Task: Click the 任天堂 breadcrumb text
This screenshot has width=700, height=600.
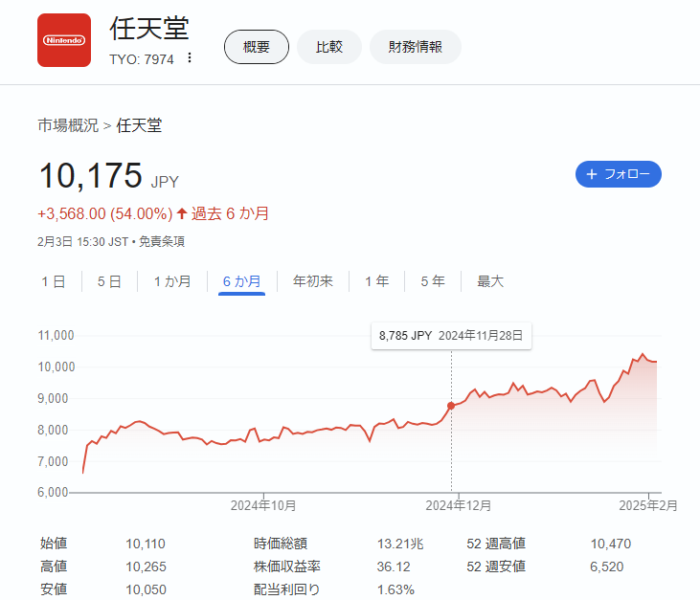Action: click(x=139, y=125)
